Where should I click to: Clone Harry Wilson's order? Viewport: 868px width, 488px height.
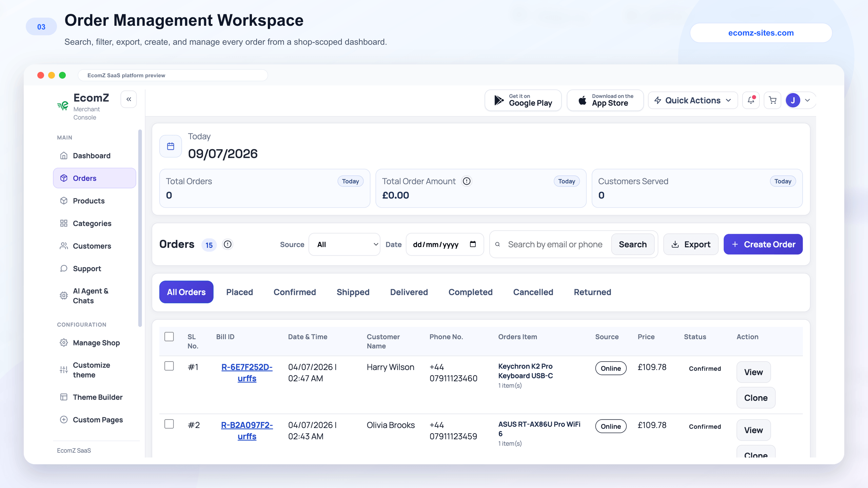756,398
